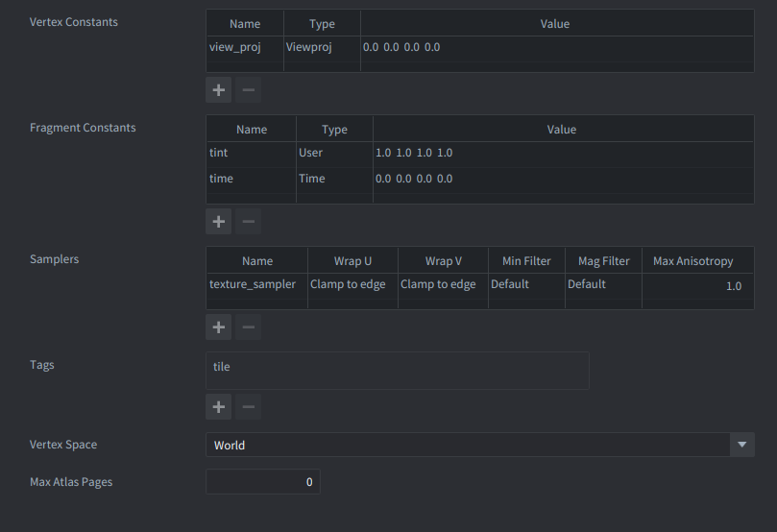Edit the Max Atlas Pages field

[262, 482]
